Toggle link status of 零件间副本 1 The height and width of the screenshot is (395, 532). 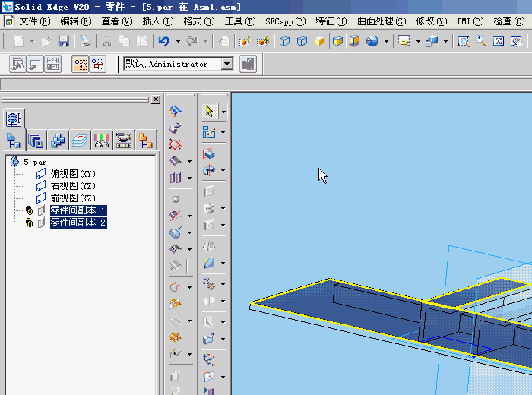pyautogui.click(x=29, y=210)
